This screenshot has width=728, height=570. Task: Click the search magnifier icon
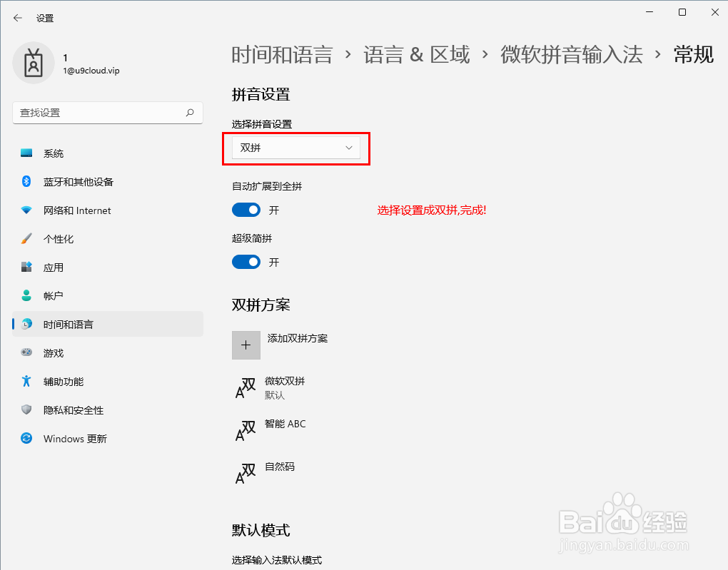pyautogui.click(x=190, y=113)
